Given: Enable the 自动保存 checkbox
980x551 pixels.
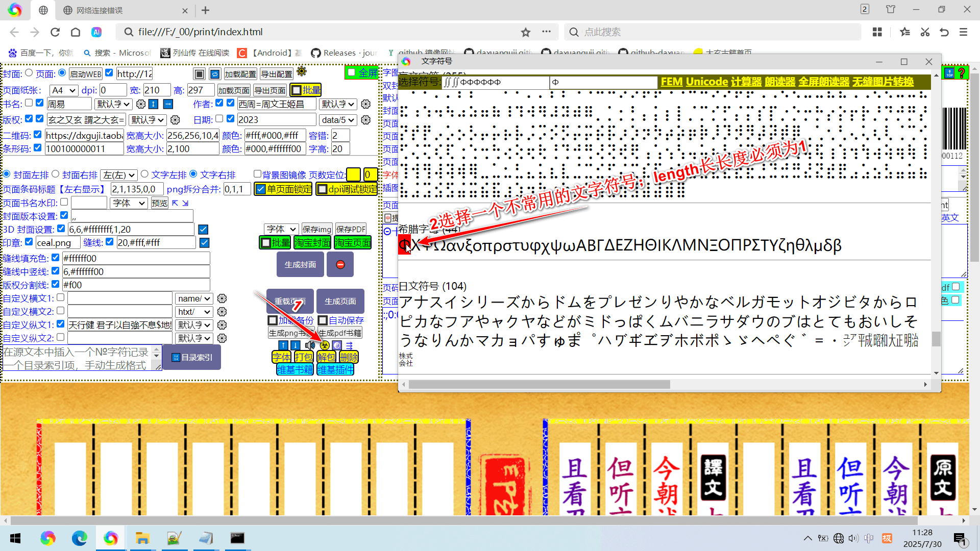Looking at the screenshot, I should [x=324, y=320].
